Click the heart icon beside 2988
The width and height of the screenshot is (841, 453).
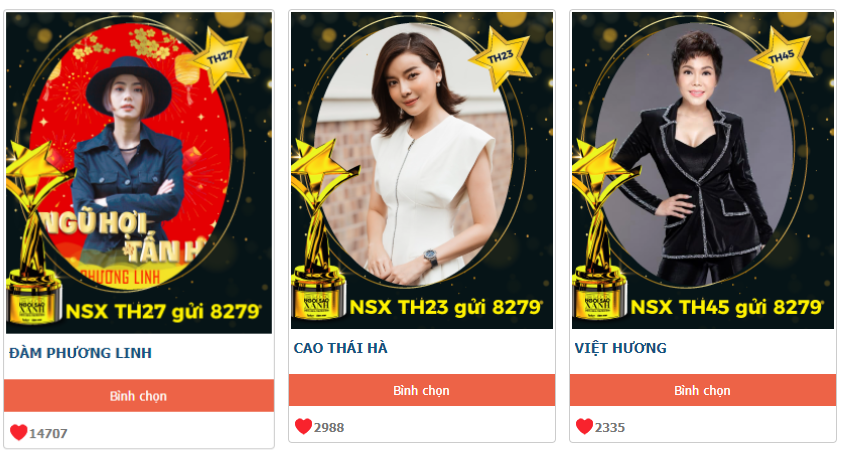[304, 426]
